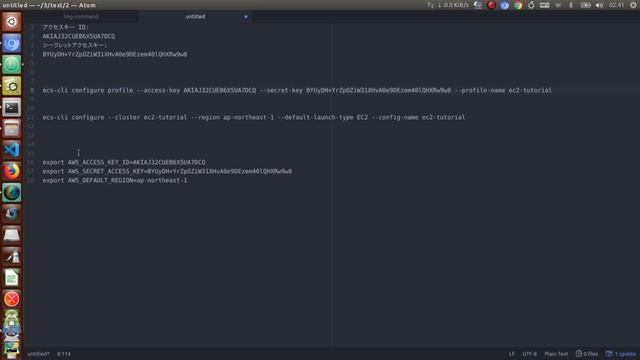This screenshot has height=360, width=640.
Task: Click the red circle tray indicator
Action: (491, 5)
